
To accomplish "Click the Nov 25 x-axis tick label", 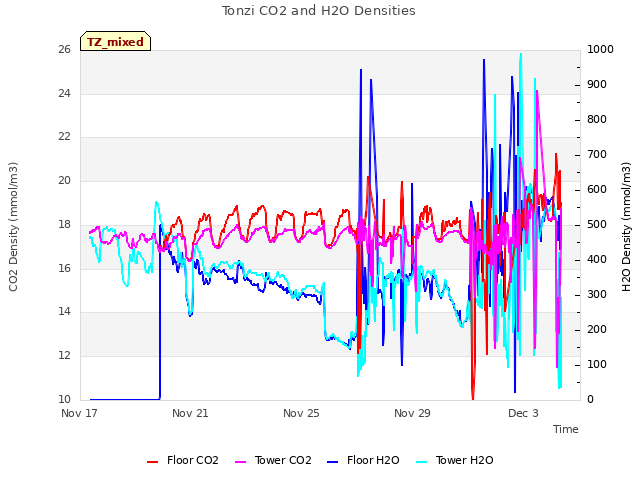I will click(x=301, y=413).
